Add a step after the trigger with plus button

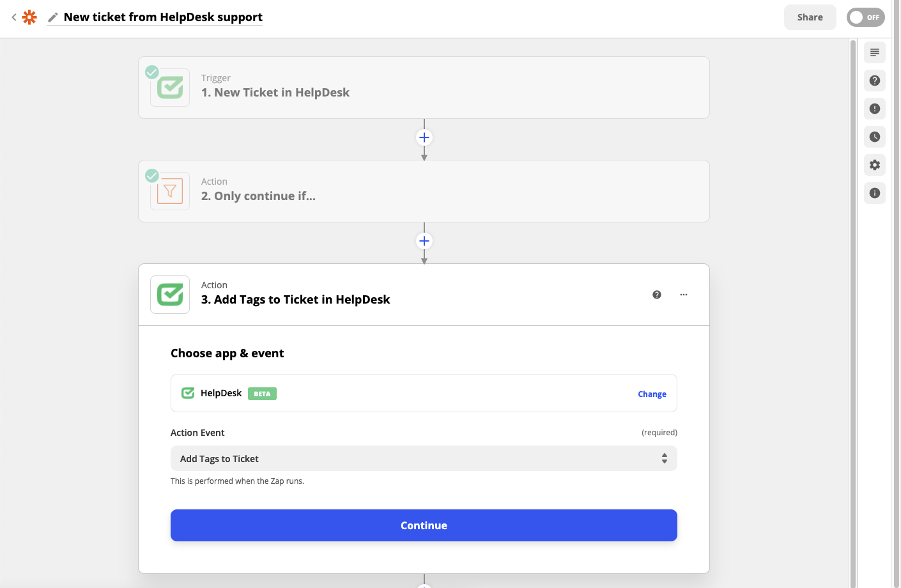[x=424, y=137]
